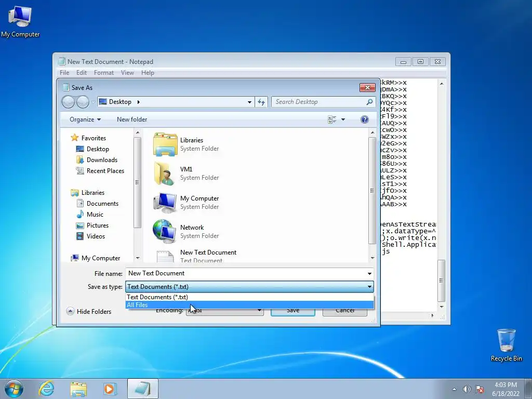The image size is (532, 399).
Task: Select Pictures library in navigation pane
Action: pyautogui.click(x=97, y=225)
